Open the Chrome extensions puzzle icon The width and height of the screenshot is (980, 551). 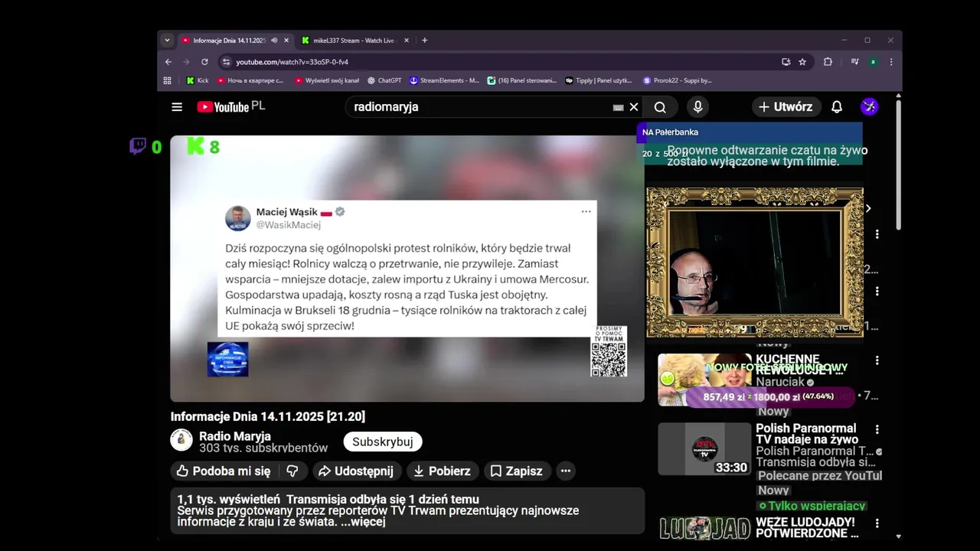(828, 62)
